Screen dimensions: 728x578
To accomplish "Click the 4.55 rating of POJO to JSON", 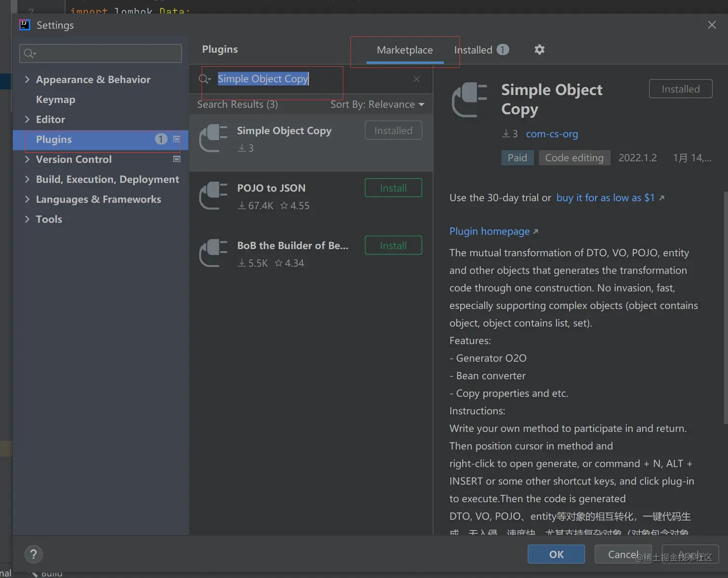I will tap(295, 206).
